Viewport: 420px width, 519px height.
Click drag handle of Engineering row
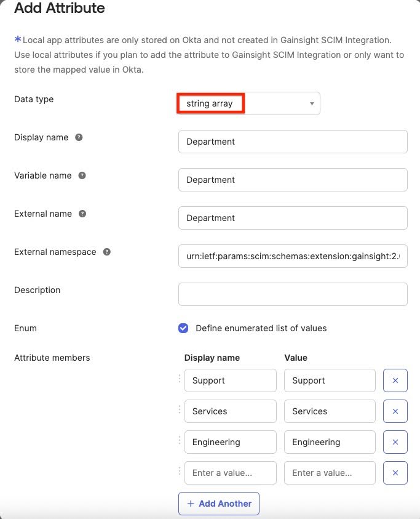180,441
